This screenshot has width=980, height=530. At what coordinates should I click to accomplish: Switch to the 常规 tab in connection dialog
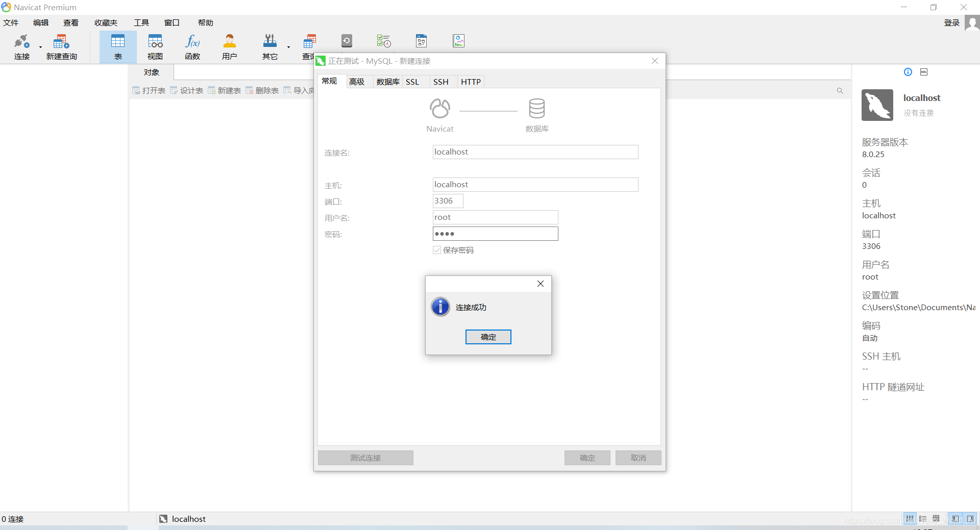click(330, 81)
